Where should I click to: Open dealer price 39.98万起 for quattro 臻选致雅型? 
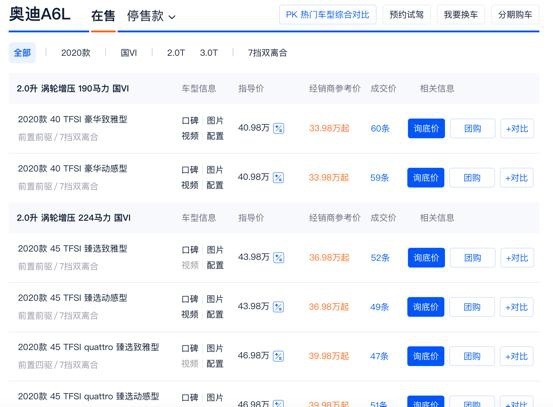(329, 356)
